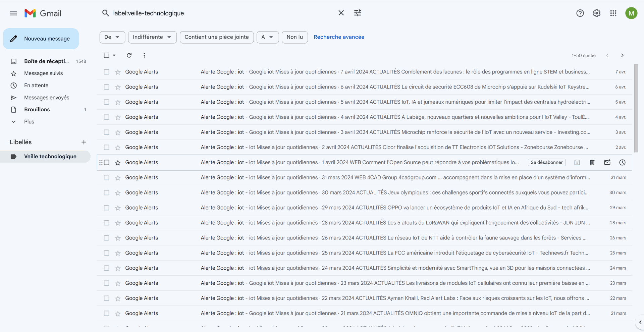Star the 24 mars Google Alerts email
The image size is (644, 332).
coord(118,268)
